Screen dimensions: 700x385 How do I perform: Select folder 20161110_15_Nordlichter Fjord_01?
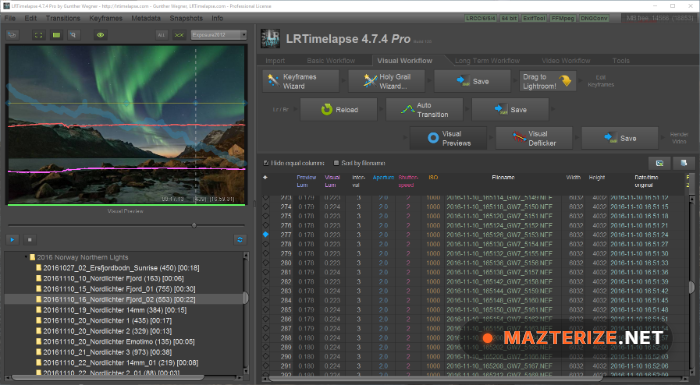click(116, 289)
